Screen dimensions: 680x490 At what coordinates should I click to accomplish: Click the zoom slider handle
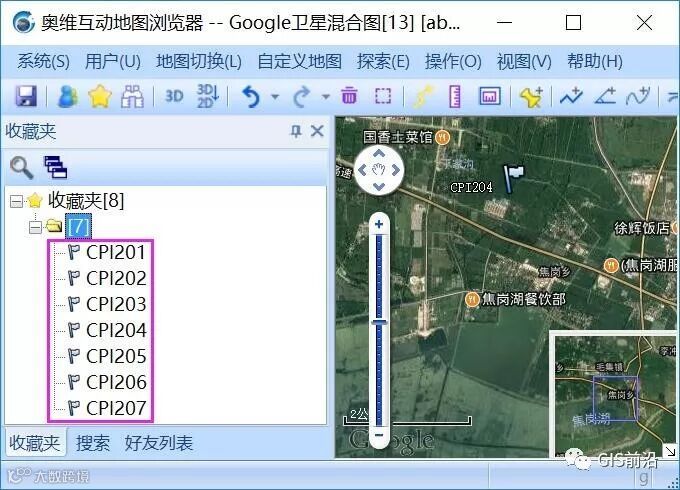tap(379, 322)
